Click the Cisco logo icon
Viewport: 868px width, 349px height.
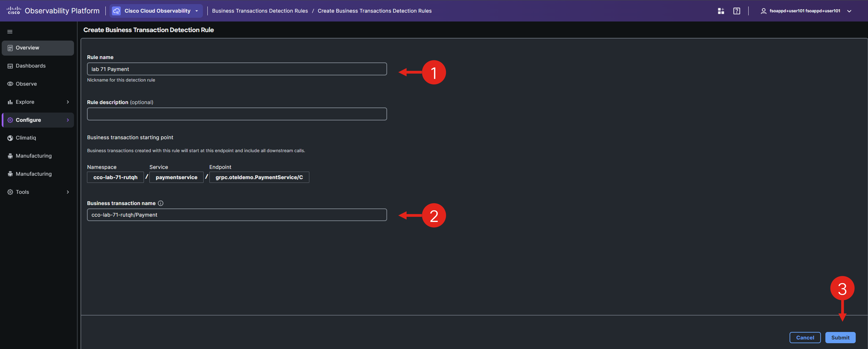14,10
